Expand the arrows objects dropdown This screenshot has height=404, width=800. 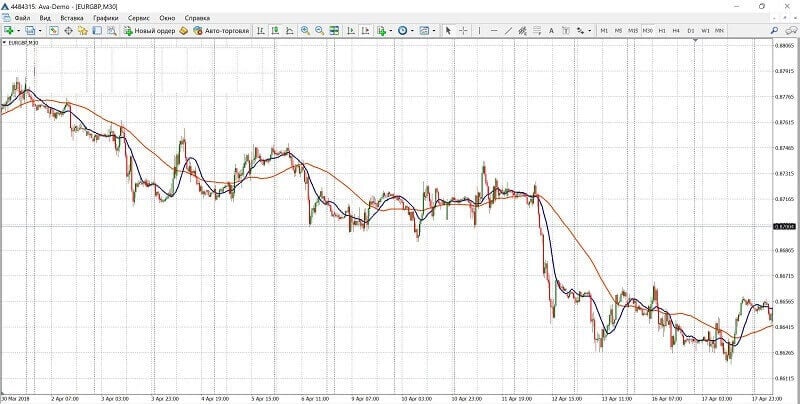coord(590,31)
